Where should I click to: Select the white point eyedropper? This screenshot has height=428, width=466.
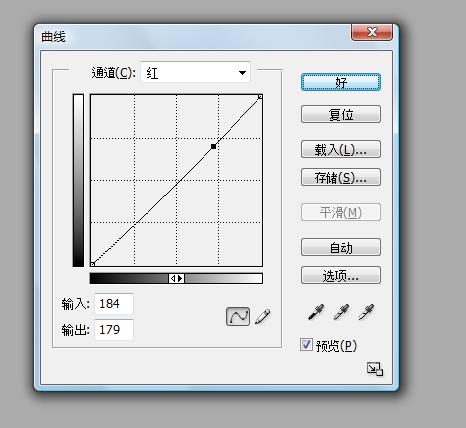click(366, 312)
